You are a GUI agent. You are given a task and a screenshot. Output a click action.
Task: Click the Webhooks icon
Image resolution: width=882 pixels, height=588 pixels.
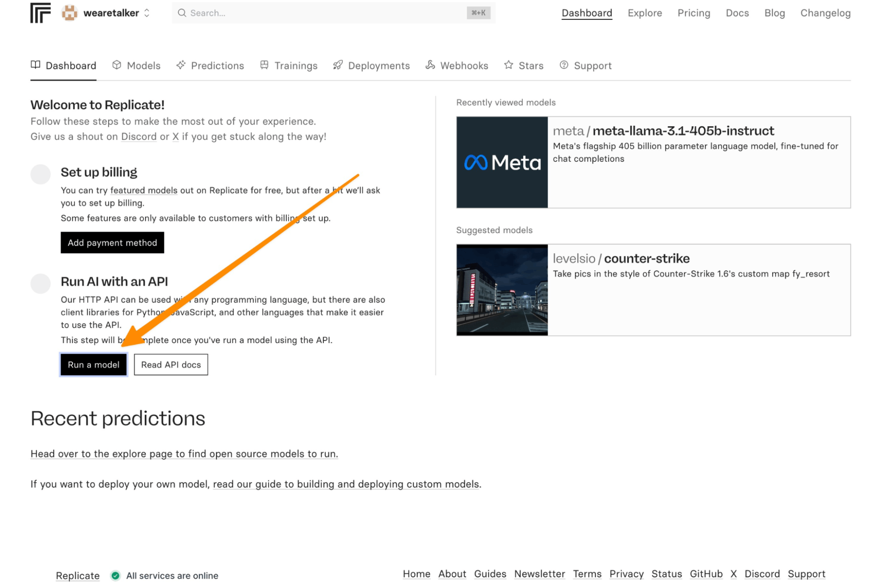coord(430,65)
